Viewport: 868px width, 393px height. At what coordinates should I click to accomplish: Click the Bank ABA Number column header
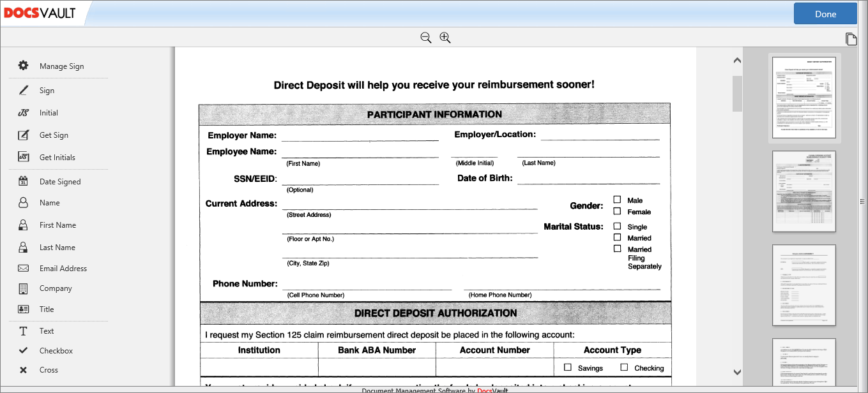(x=377, y=350)
